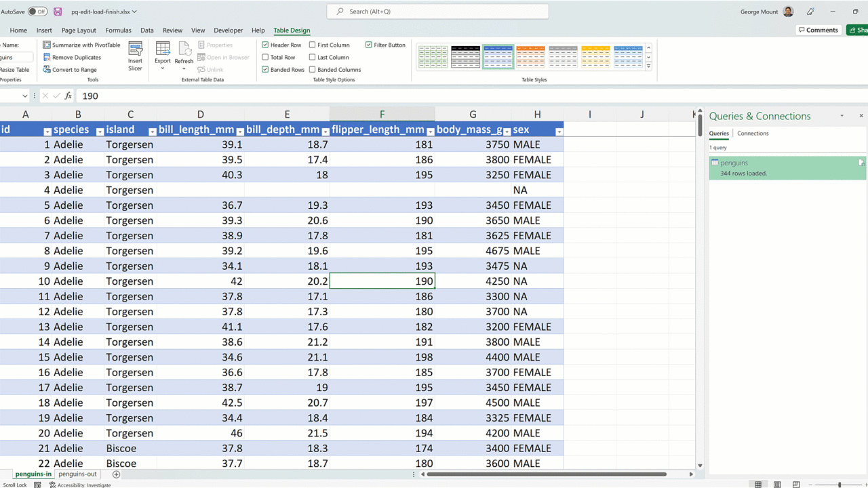Select the orange table style swatch
Screen dimensions: 868x488
530,57
